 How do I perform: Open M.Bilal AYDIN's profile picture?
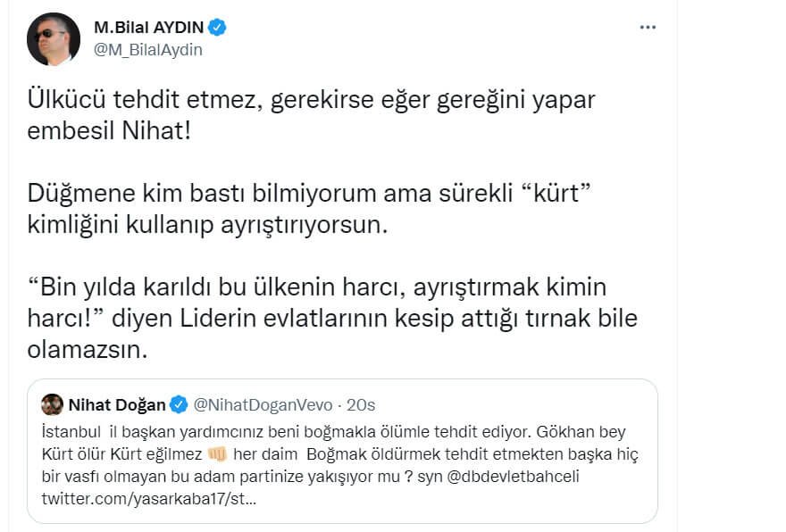[54, 39]
